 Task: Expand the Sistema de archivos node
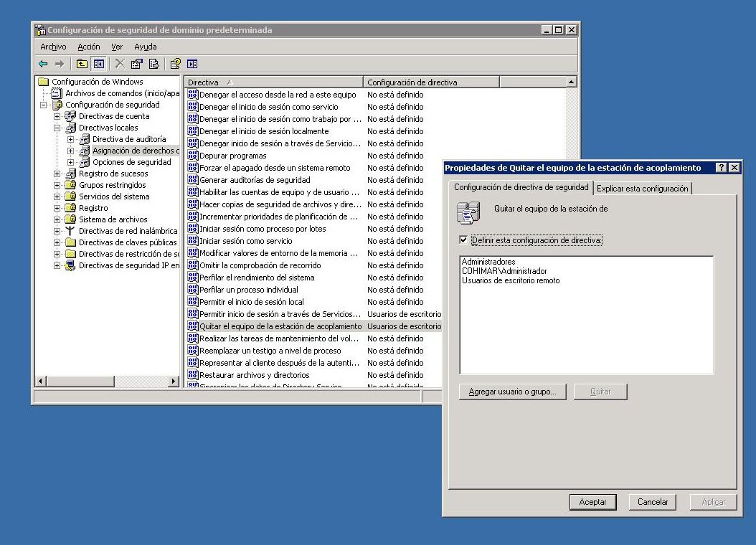pyautogui.click(x=57, y=219)
